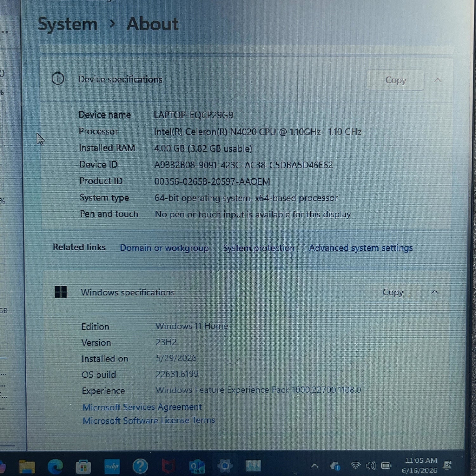
Task: Copy the Windows specifications
Action: click(x=393, y=292)
